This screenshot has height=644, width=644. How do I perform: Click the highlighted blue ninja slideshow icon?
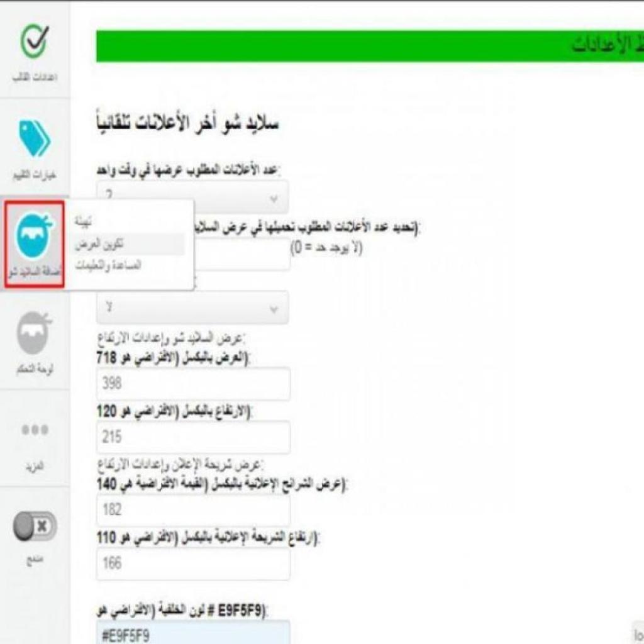35,236
